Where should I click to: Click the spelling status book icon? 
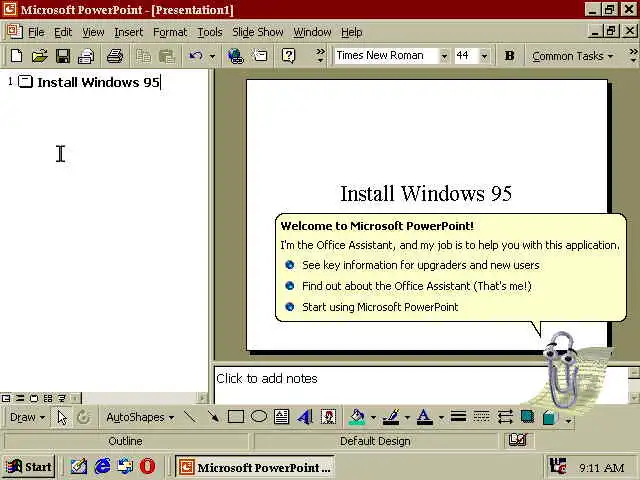[518, 440]
